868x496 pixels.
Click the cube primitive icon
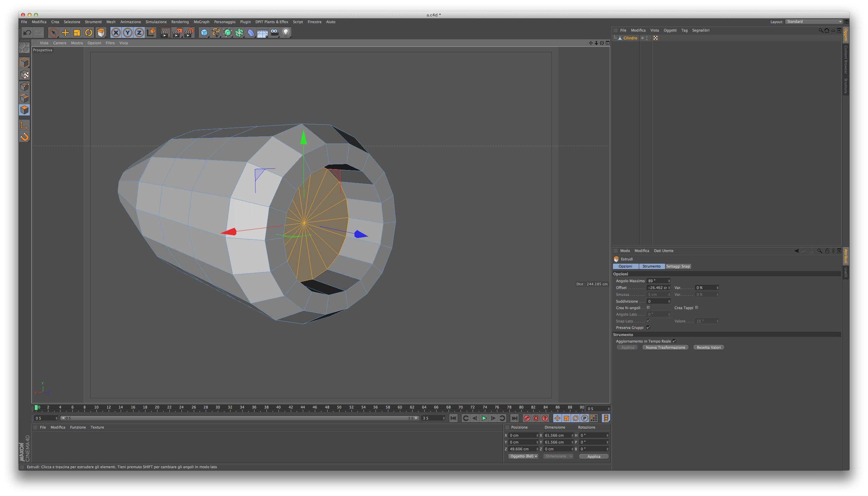(x=204, y=33)
